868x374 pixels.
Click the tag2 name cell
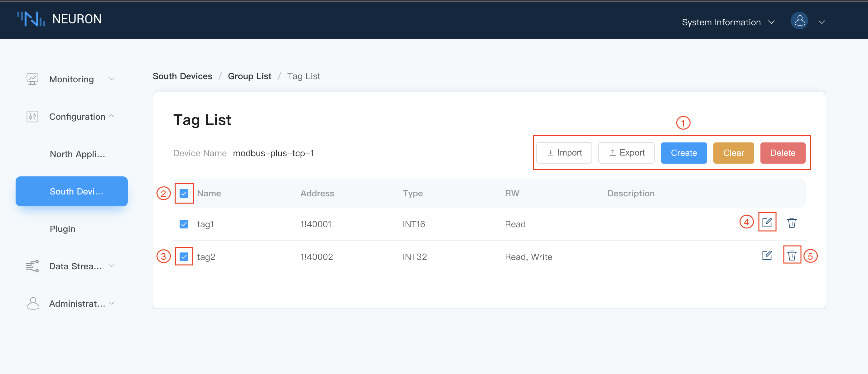(x=206, y=257)
